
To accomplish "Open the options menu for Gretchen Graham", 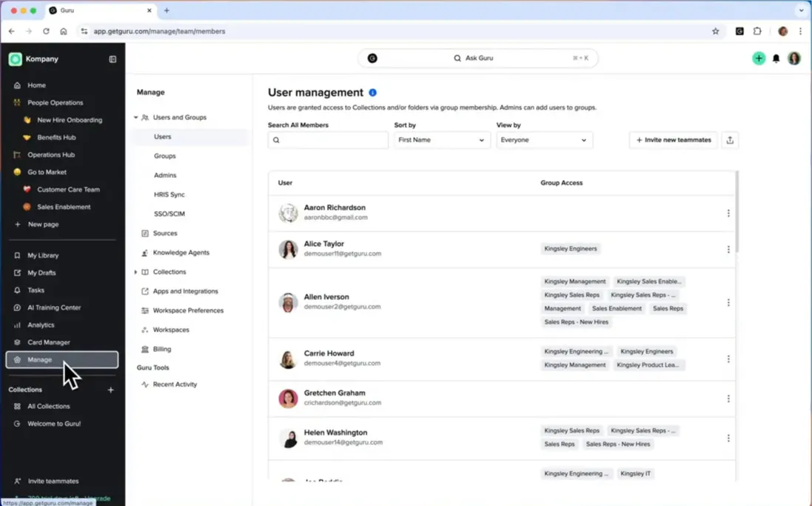I will coord(728,398).
